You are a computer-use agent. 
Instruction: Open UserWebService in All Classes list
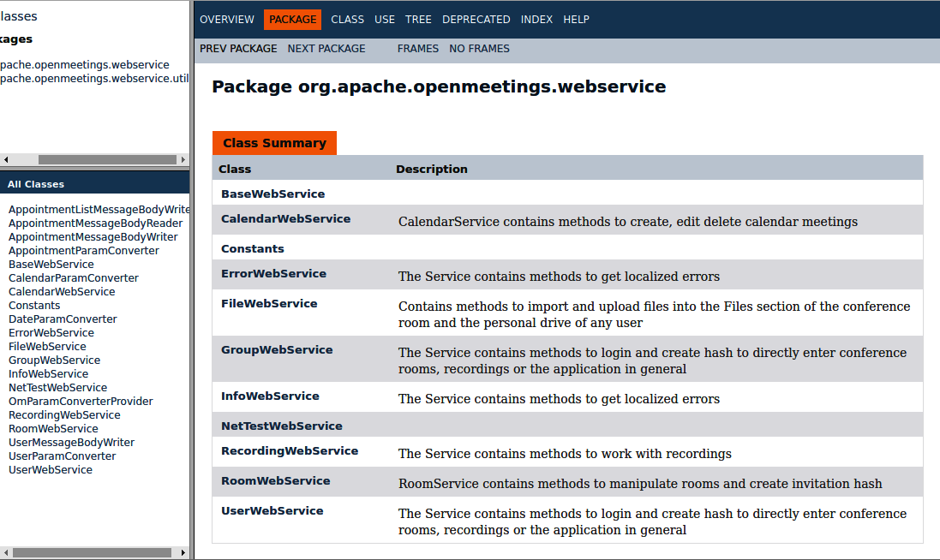(x=51, y=469)
